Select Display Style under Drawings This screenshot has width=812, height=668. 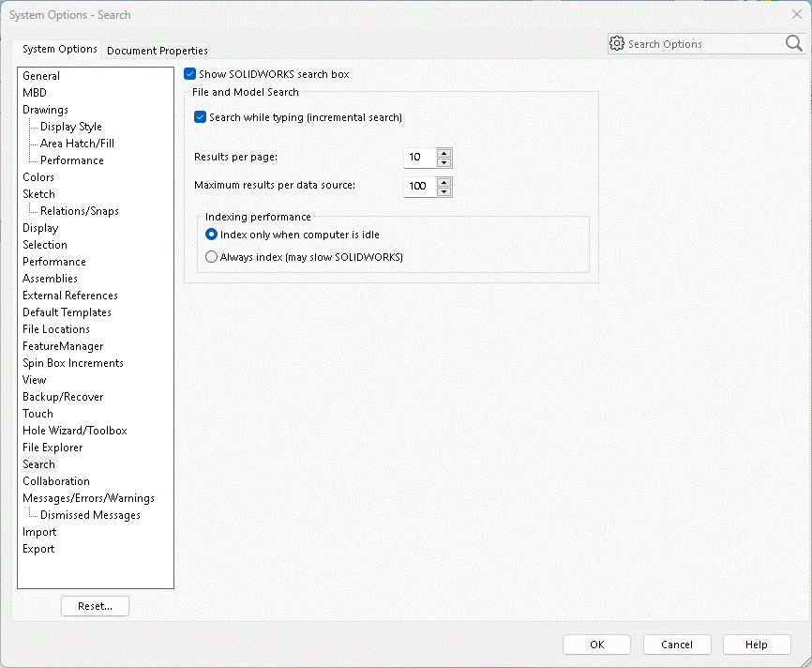tap(71, 127)
